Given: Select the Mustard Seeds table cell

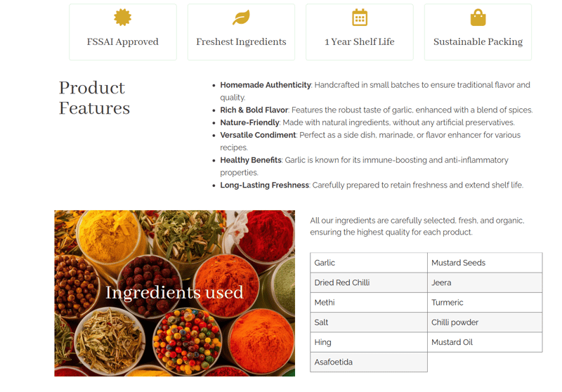Looking at the screenshot, I should click(485, 263).
